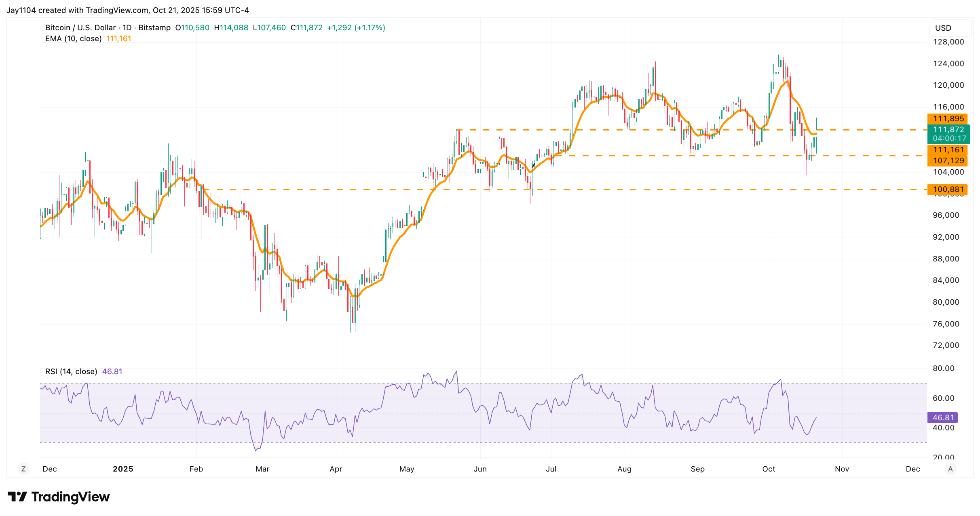Click the 80.00 RSI scale label
The width and height of the screenshot is (980, 516).
pos(943,368)
